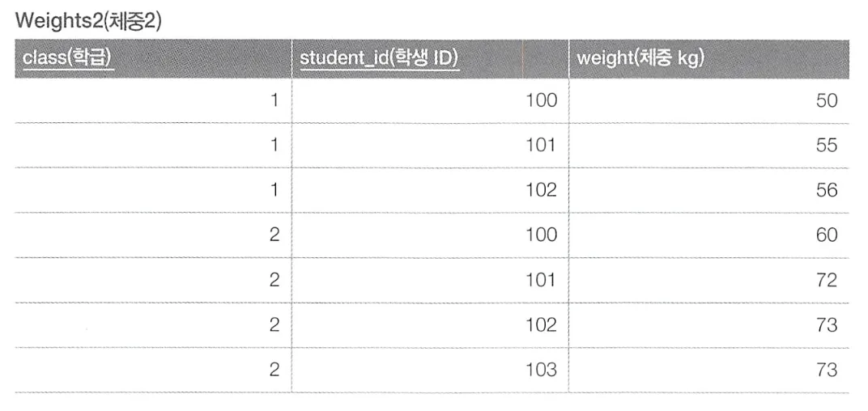The width and height of the screenshot is (868, 411).
Task: Click student_id 102 with weight 73
Action: coord(430,325)
